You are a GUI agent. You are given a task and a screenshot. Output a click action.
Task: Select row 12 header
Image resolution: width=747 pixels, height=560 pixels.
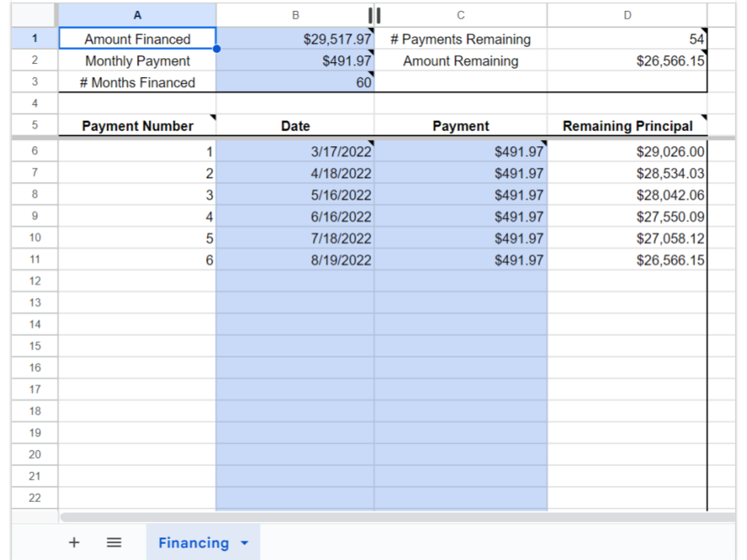35,281
